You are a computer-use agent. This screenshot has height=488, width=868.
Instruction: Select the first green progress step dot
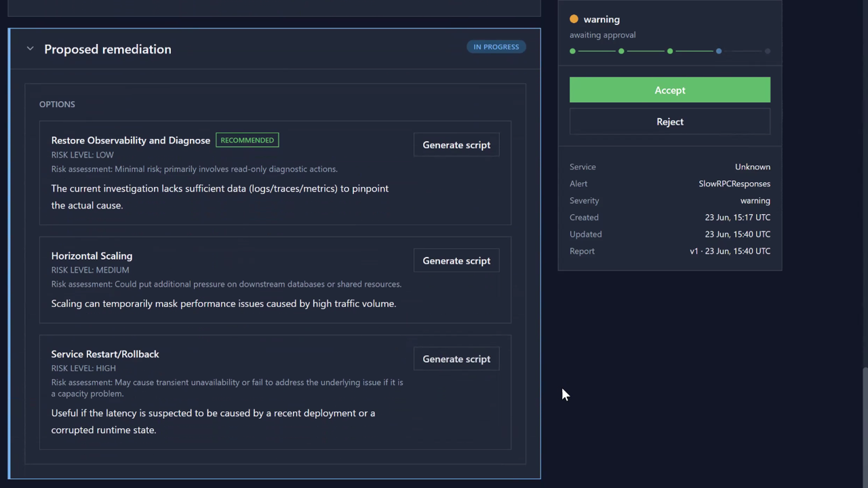coord(572,51)
